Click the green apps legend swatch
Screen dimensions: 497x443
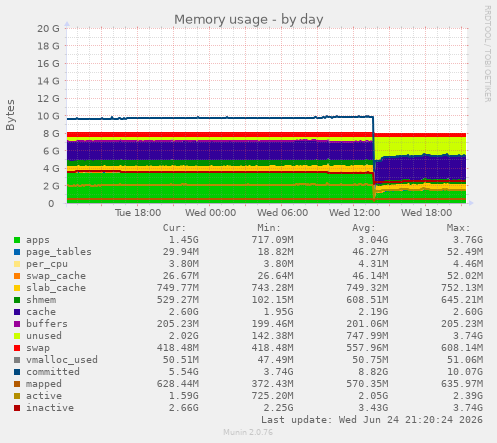pos(17,240)
